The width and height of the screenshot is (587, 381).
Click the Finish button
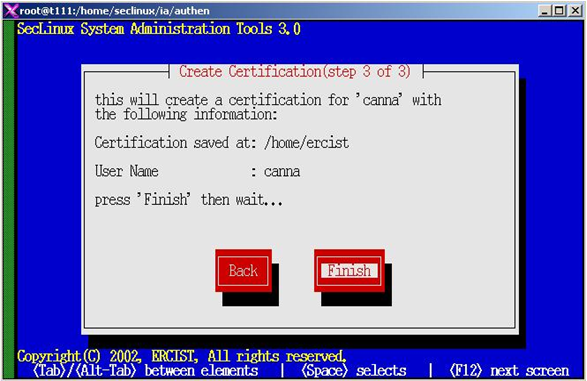(349, 270)
